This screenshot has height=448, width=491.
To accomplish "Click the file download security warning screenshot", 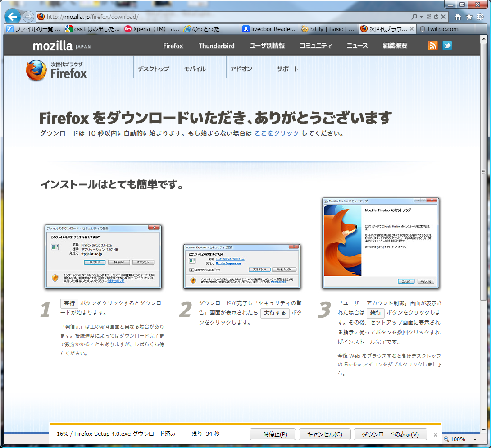I will pyautogui.click(x=103, y=256).
